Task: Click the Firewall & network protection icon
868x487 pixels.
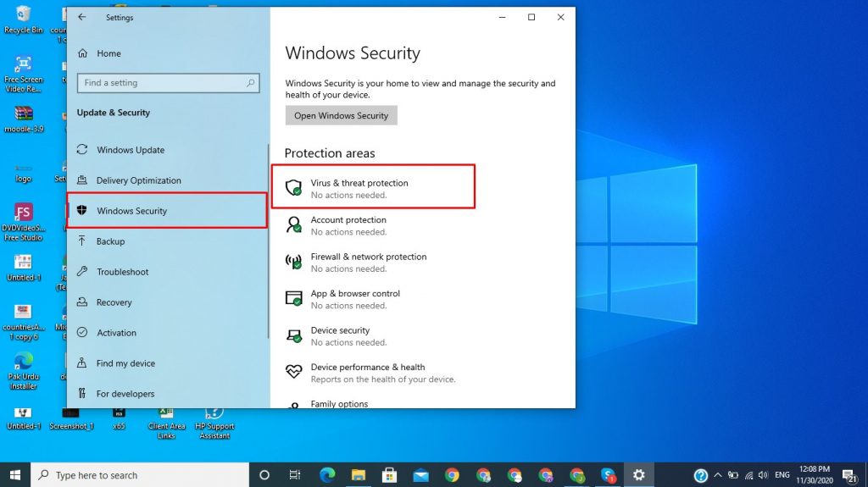Action: click(294, 262)
